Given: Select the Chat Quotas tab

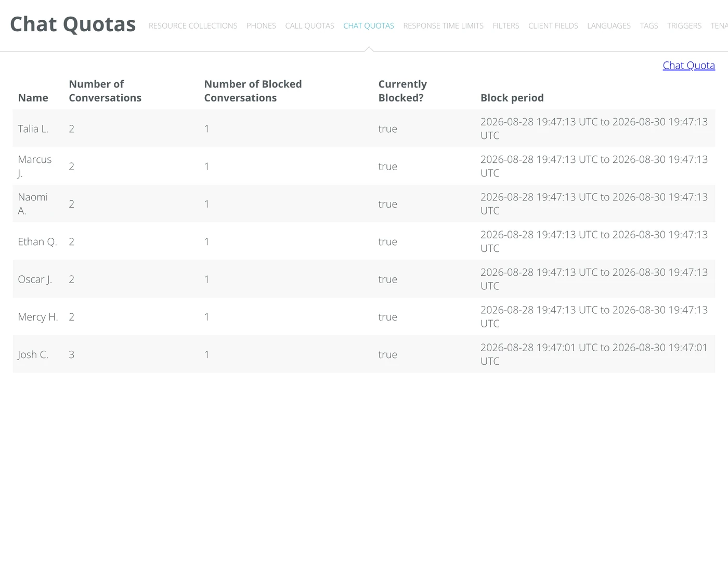Looking at the screenshot, I should click(369, 25).
